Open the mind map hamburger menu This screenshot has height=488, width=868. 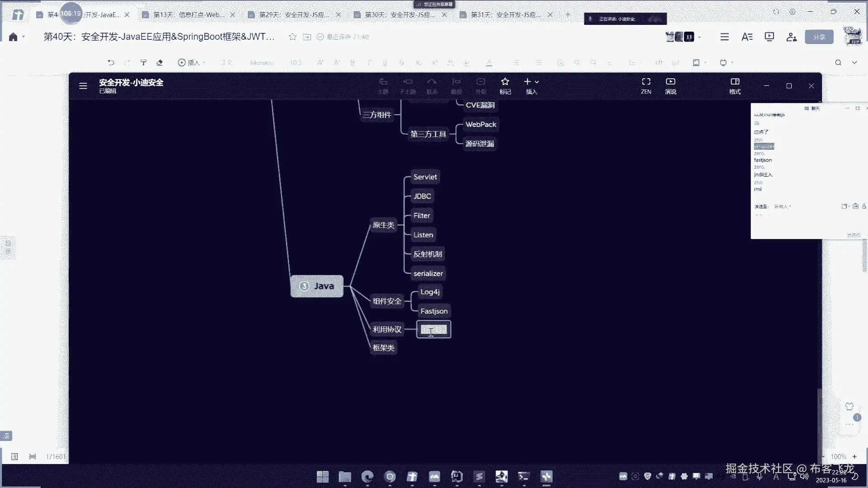[x=83, y=86]
